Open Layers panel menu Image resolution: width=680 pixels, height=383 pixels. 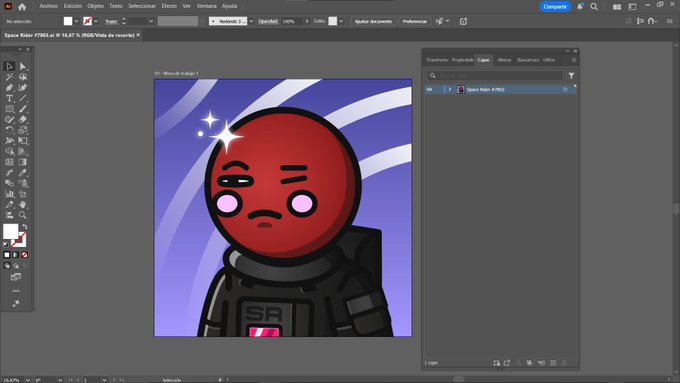pos(573,60)
